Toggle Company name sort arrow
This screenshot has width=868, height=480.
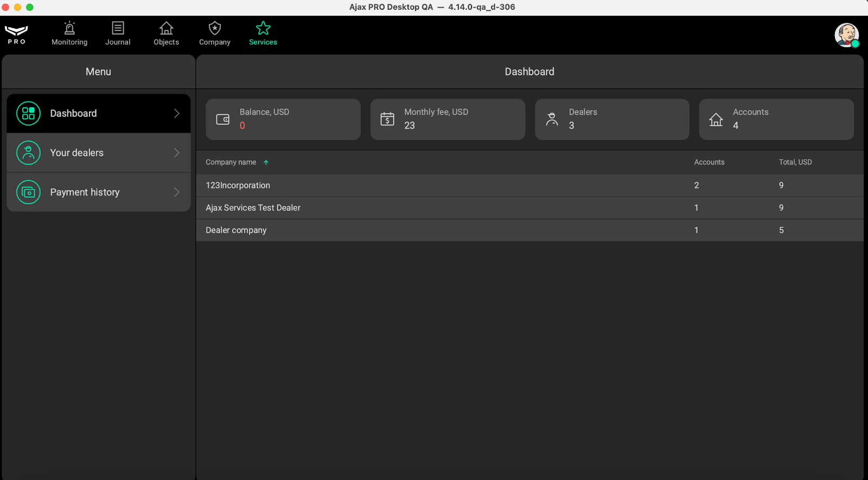266,162
